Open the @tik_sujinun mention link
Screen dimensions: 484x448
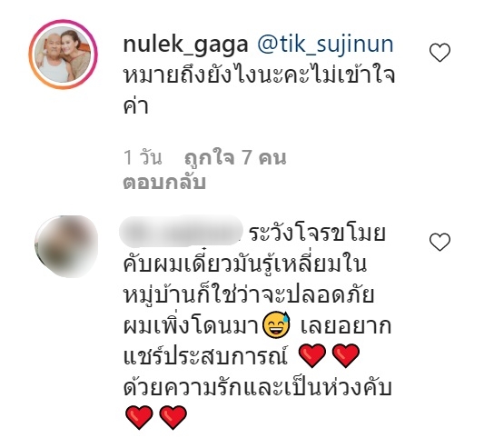[326, 45]
